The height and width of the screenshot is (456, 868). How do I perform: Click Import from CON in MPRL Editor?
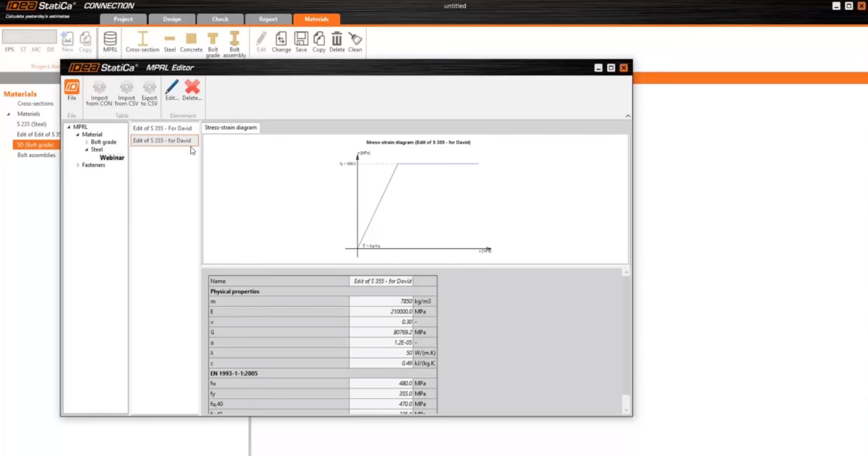99,93
